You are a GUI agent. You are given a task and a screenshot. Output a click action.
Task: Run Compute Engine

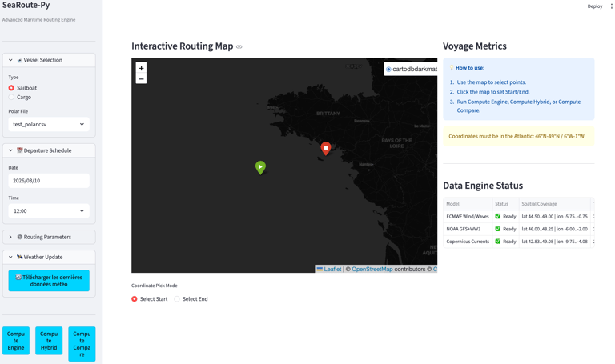coord(16,341)
